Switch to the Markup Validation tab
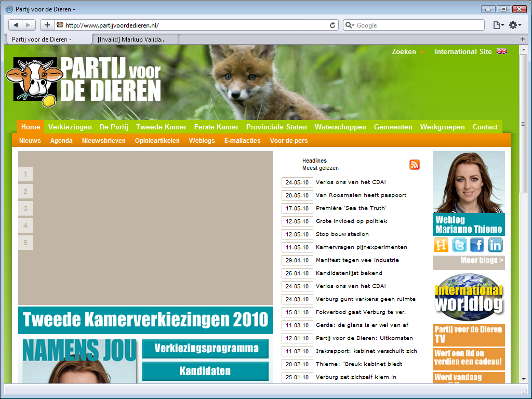 135,39
